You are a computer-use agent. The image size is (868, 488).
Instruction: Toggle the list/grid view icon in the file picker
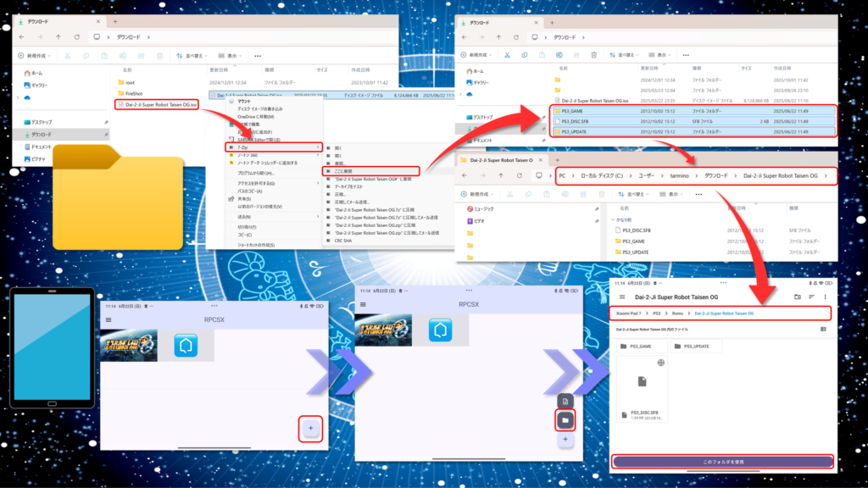coord(823,330)
